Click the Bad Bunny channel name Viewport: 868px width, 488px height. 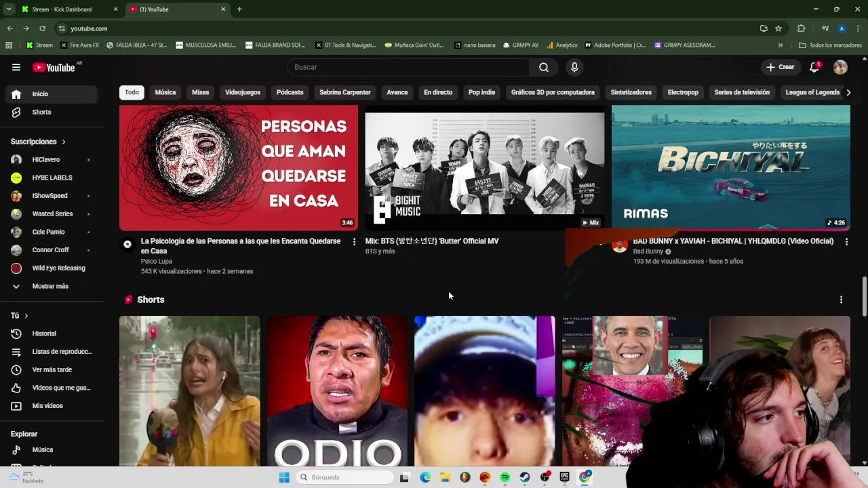coord(648,251)
